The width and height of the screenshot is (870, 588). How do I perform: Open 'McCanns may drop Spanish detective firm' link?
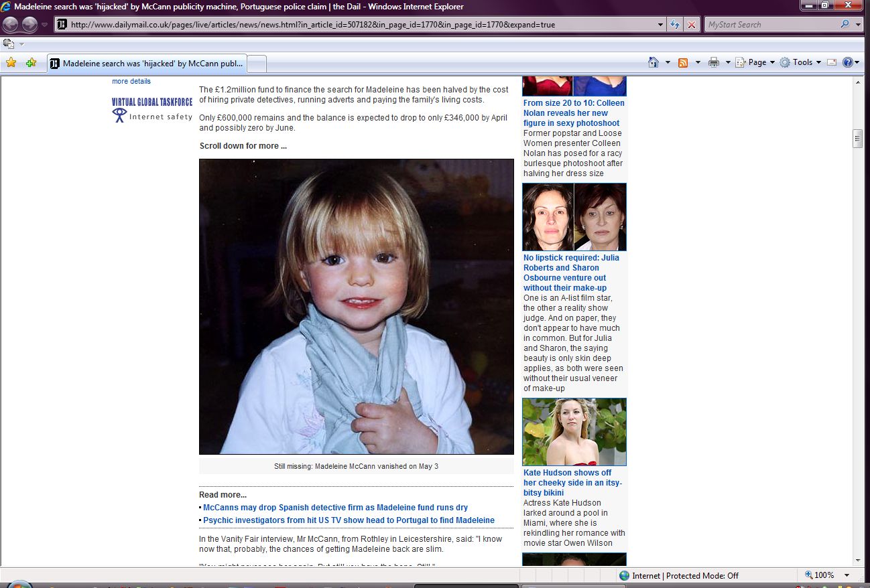(x=335, y=508)
